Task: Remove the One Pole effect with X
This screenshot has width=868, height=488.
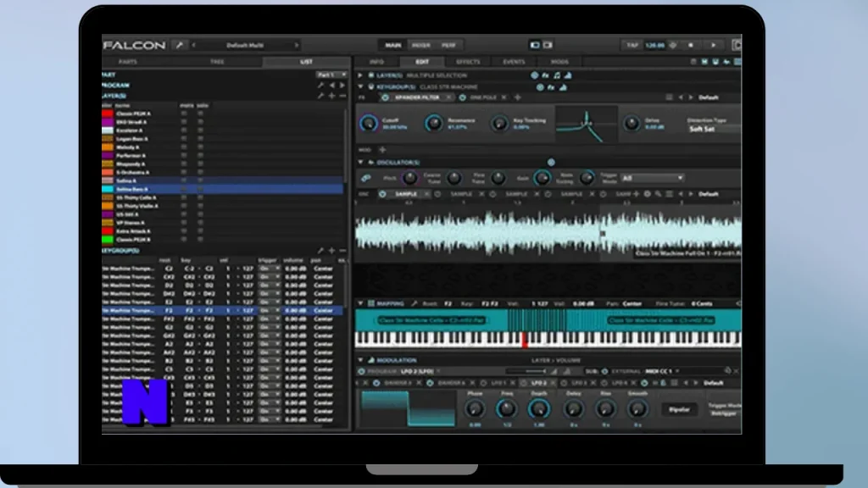Action: click(x=504, y=97)
